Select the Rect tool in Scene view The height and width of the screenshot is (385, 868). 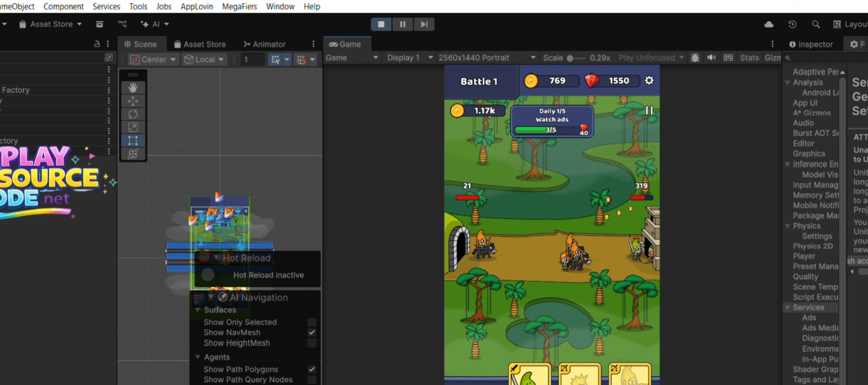click(133, 141)
